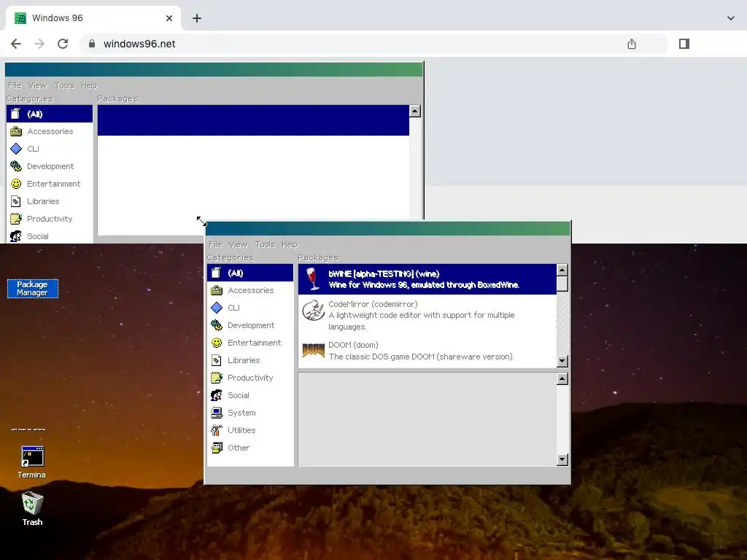The width and height of the screenshot is (747, 560).
Task: Click the browser Forward arrow
Action: (x=39, y=44)
